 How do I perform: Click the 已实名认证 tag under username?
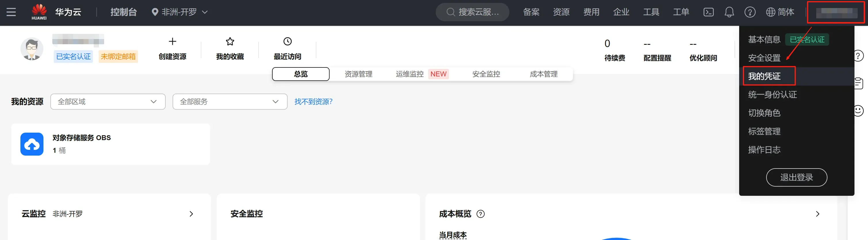pos(73,57)
